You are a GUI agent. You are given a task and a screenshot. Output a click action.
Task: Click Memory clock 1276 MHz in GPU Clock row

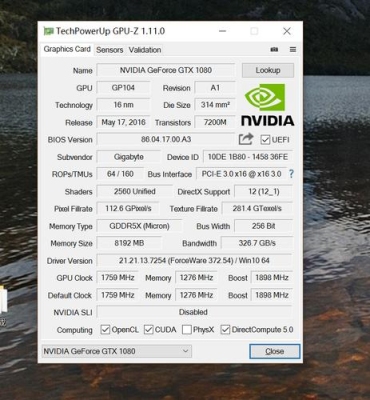[x=196, y=278]
